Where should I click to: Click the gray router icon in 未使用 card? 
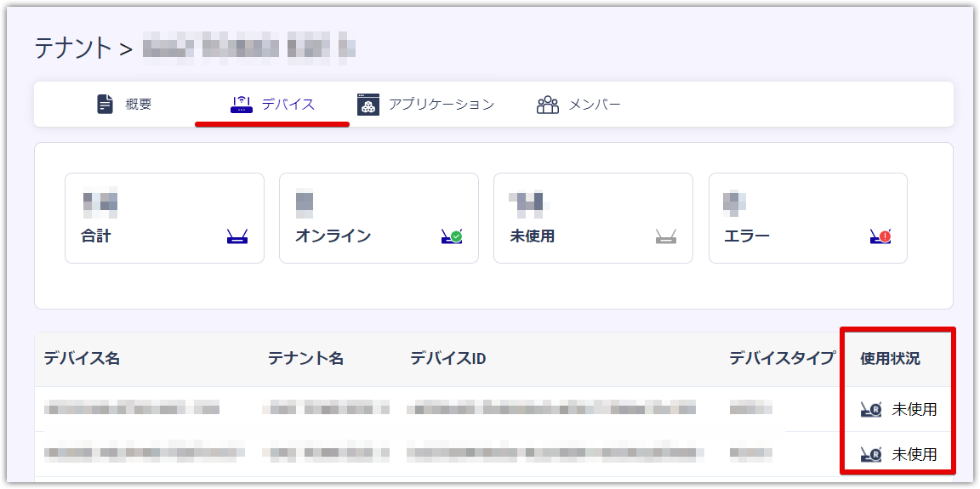pyautogui.click(x=665, y=236)
